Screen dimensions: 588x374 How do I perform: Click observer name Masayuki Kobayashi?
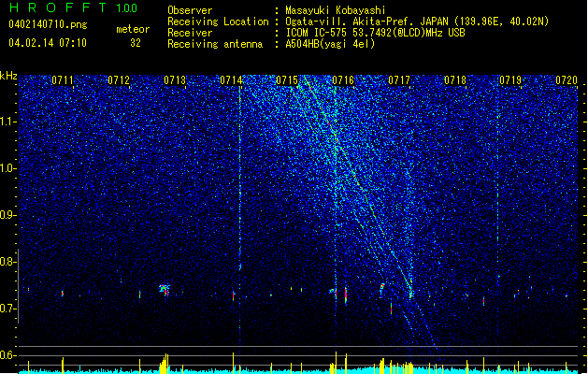point(336,10)
